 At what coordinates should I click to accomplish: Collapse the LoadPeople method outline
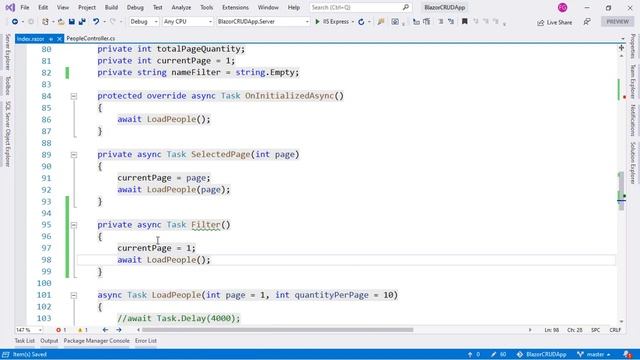[x=74, y=296]
